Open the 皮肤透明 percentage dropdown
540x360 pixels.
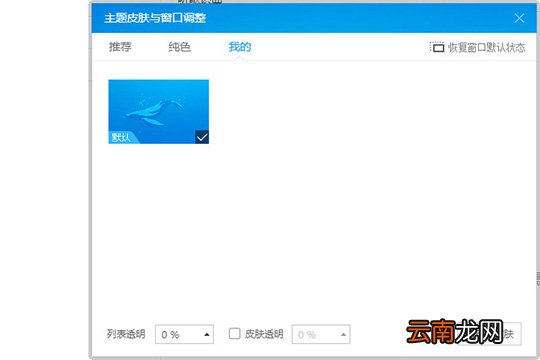[321, 334]
